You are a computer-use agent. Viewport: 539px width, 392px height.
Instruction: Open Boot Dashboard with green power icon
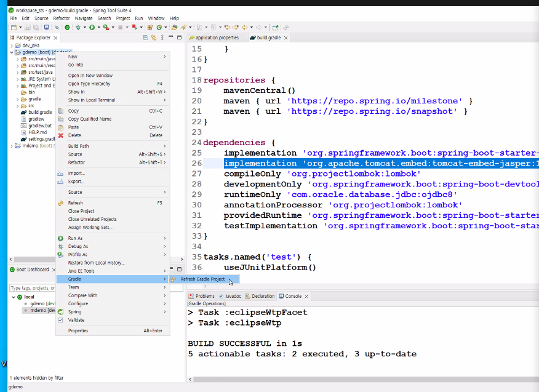point(67,28)
